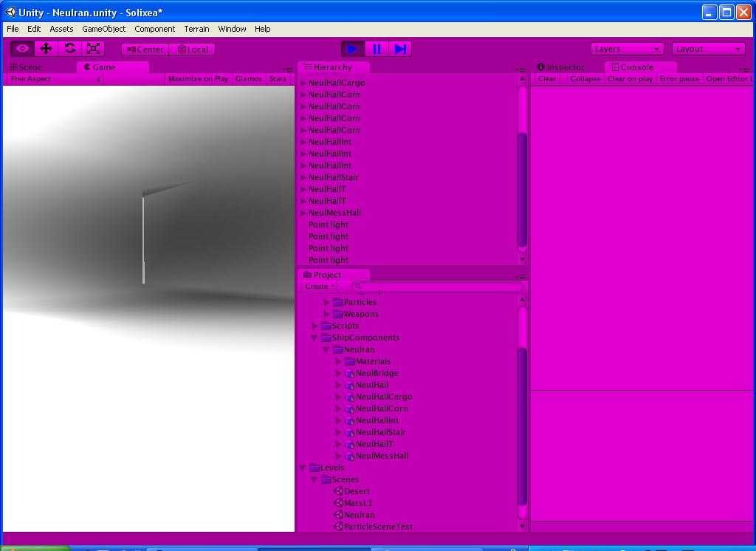Click the Project search field

[437, 286]
